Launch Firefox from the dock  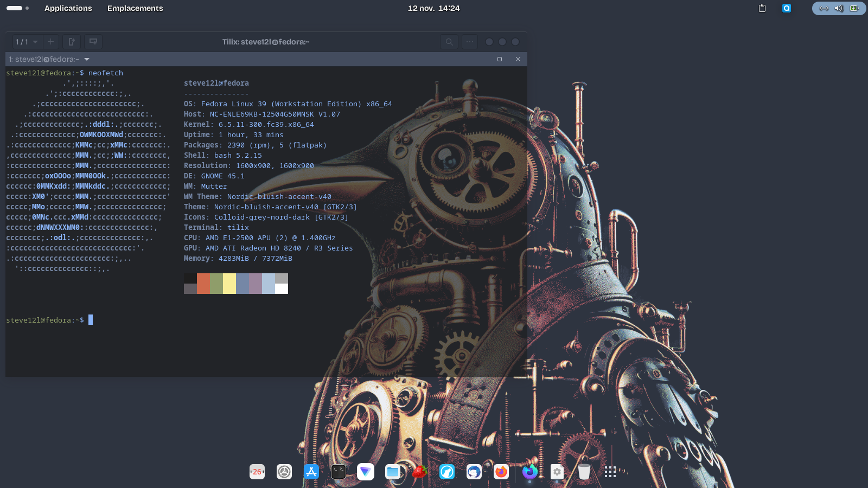click(x=501, y=472)
